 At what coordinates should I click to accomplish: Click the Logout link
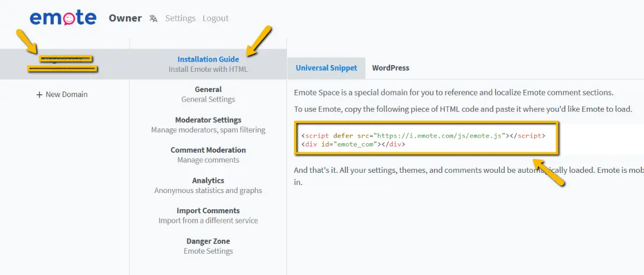215,19
